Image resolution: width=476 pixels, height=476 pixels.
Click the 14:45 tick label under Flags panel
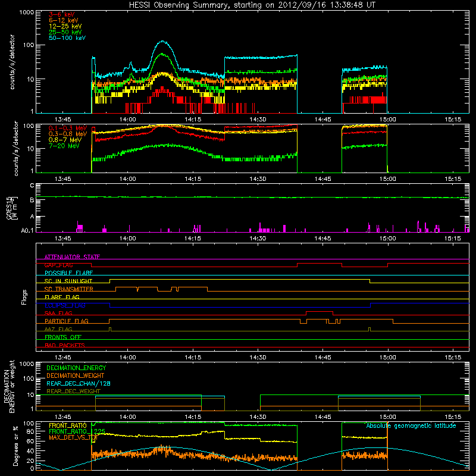click(322, 358)
